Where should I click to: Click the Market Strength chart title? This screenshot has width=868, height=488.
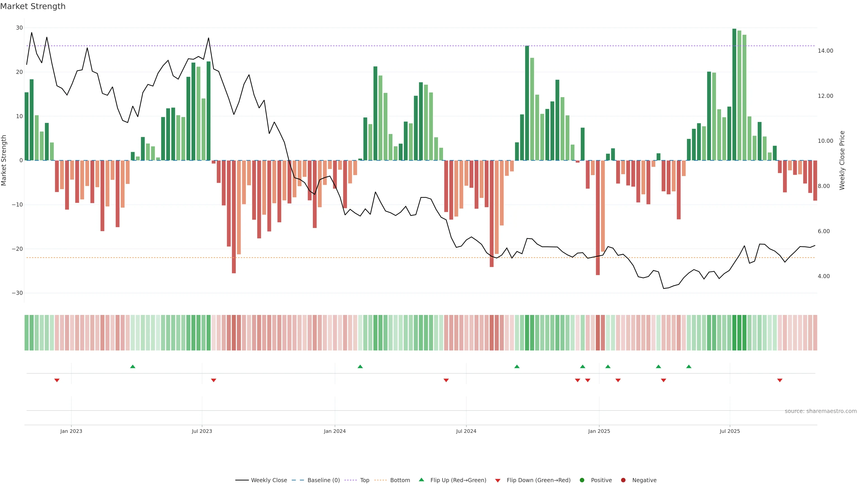tap(33, 6)
